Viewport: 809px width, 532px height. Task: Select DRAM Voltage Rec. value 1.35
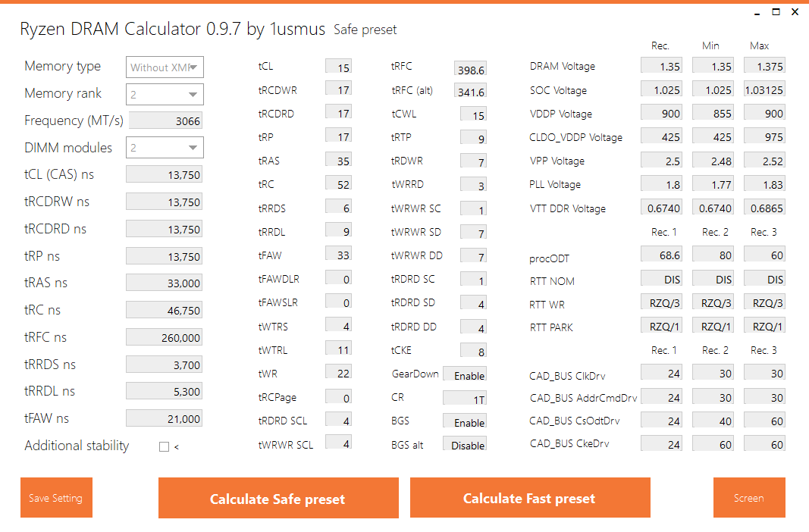[x=661, y=65]
